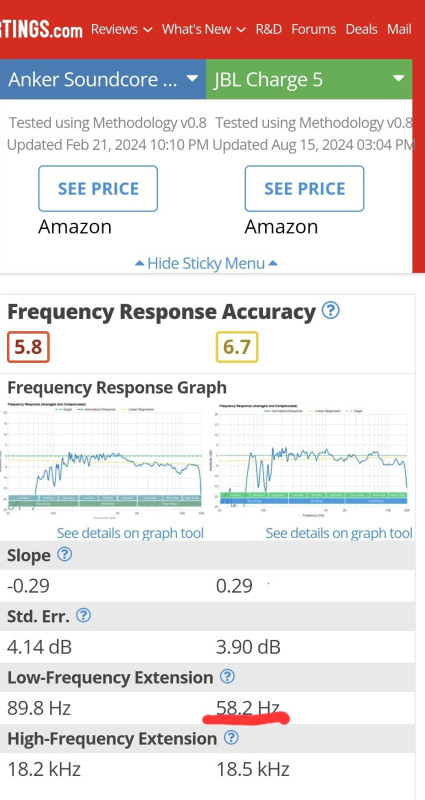Click See Price for Anker Soundcore
Screen dimensions: 425x800
(98, 188)
